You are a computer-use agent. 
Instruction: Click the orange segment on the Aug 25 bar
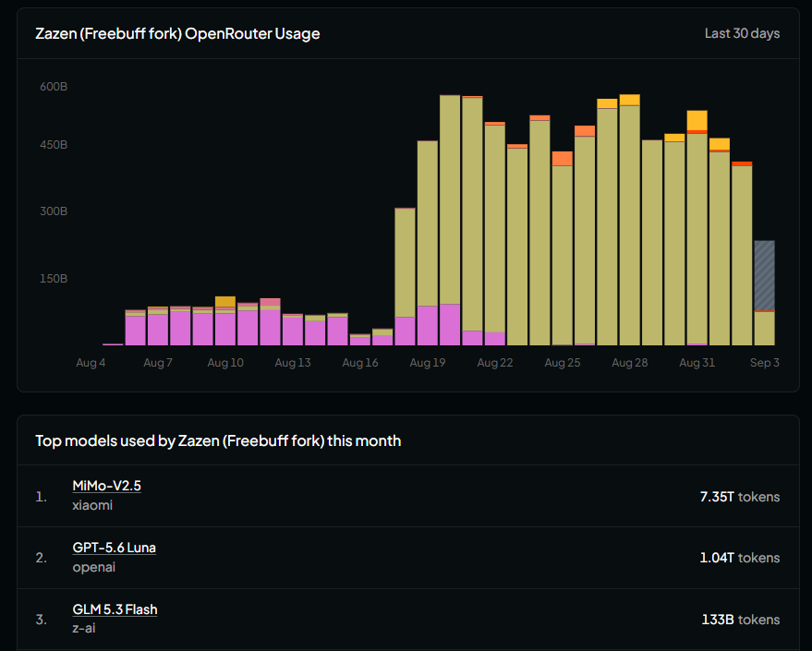563,158
